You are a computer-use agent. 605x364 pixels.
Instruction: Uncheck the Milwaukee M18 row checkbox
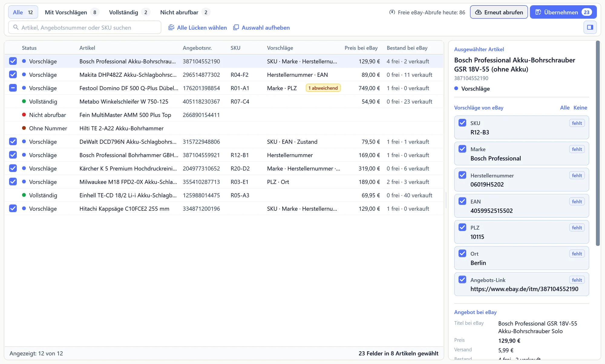tap(13, 182)
